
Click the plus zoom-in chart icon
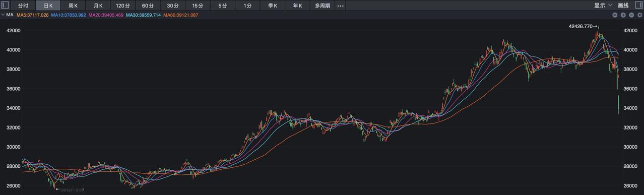point(623,15)
